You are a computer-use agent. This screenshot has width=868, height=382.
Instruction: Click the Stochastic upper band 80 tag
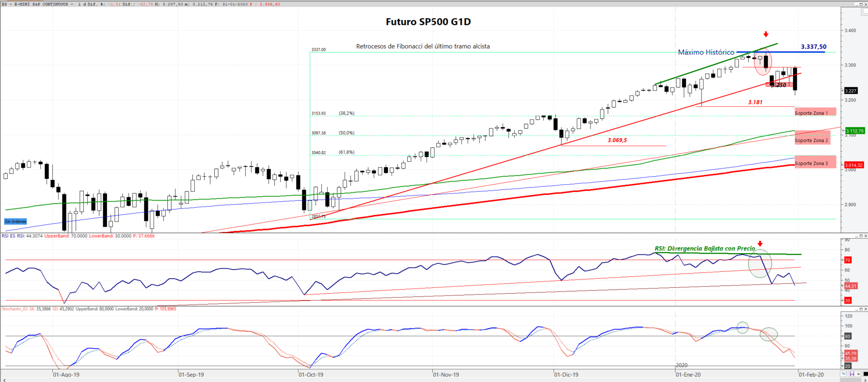848,336
